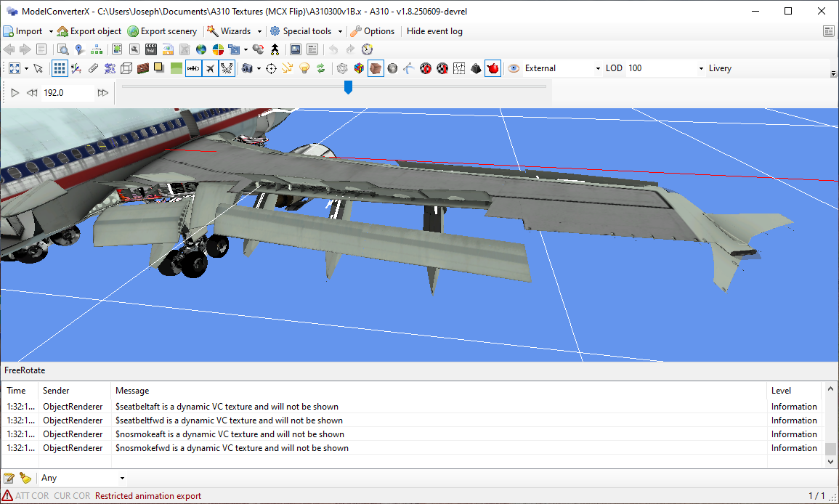839x504 pixels.
Task: Click the red teapot render icon
Action: click(493, 68)
